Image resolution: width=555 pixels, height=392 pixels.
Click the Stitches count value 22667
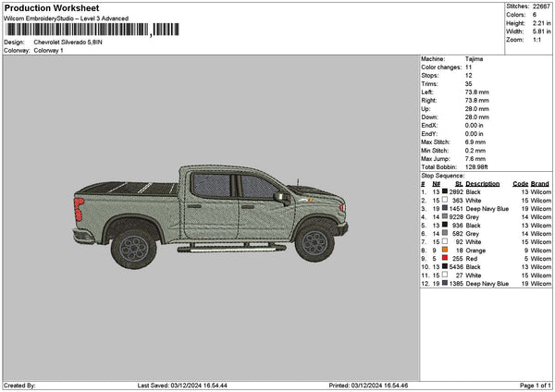click(x=539, y=6)
